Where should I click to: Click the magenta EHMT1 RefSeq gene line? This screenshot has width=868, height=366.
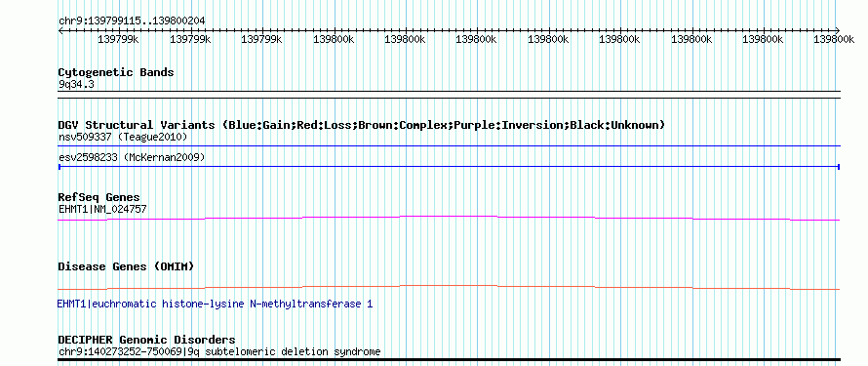coord(449,218)
